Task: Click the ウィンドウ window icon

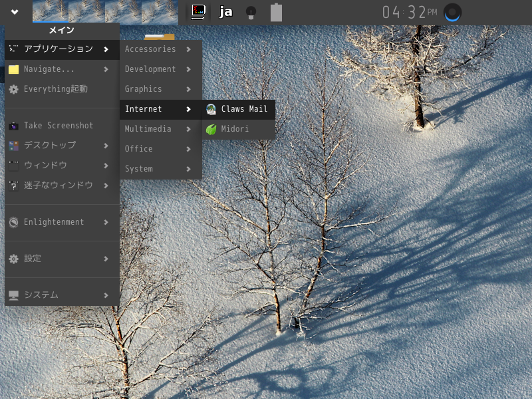Action: click(13, 166)
